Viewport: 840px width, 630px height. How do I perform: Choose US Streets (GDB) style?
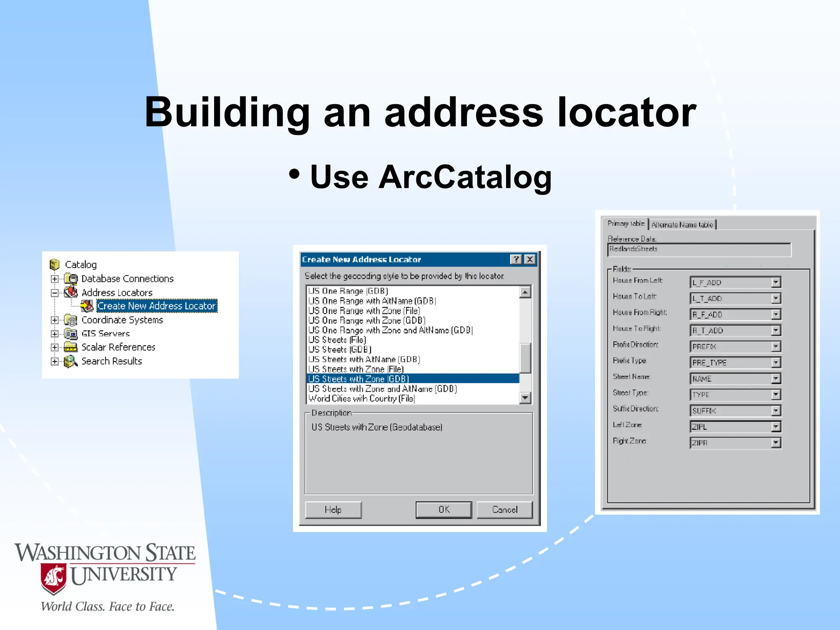pyautogui.click(x=413, y=350)
